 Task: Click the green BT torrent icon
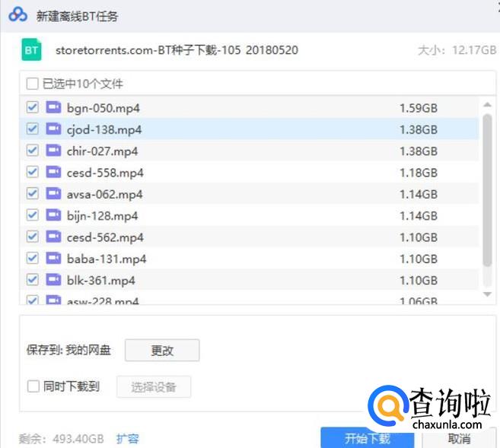tap(32, 50)
